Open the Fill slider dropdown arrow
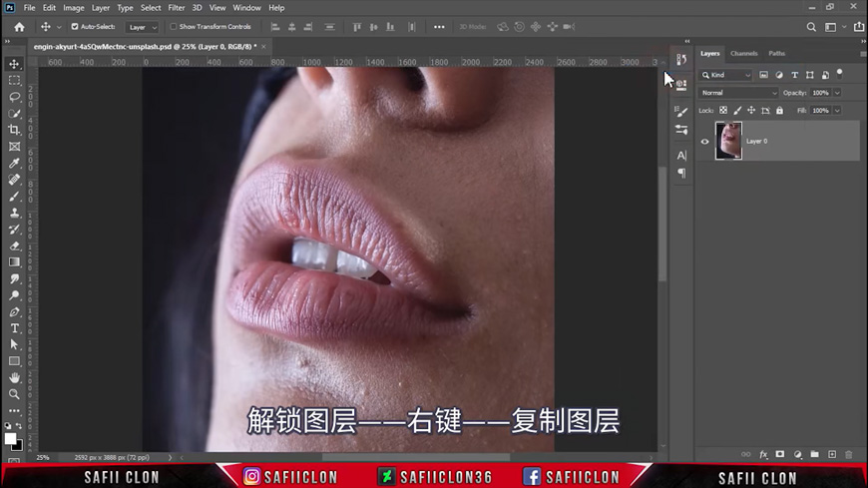The height and width of the screenshot is (488, 868). pos(837,110)
